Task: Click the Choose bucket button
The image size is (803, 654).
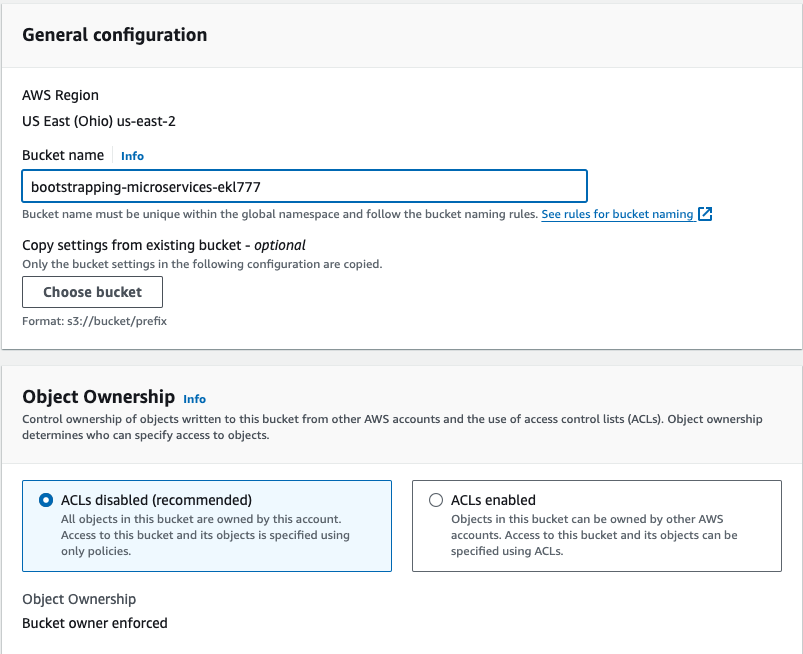Action: coord(92,292)
